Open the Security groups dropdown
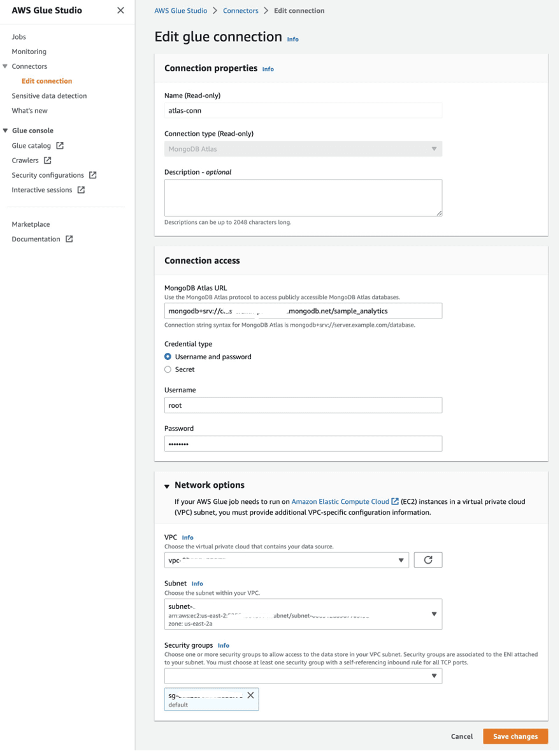Screen dimensions: 560x751 (x=303, y=676)
